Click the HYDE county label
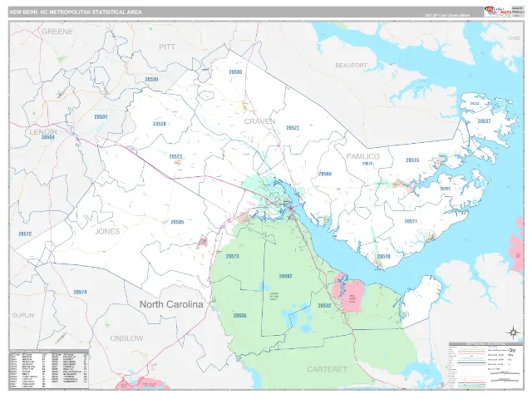The width and height of the screenshot is (532, 399). (x=514, y=38)
